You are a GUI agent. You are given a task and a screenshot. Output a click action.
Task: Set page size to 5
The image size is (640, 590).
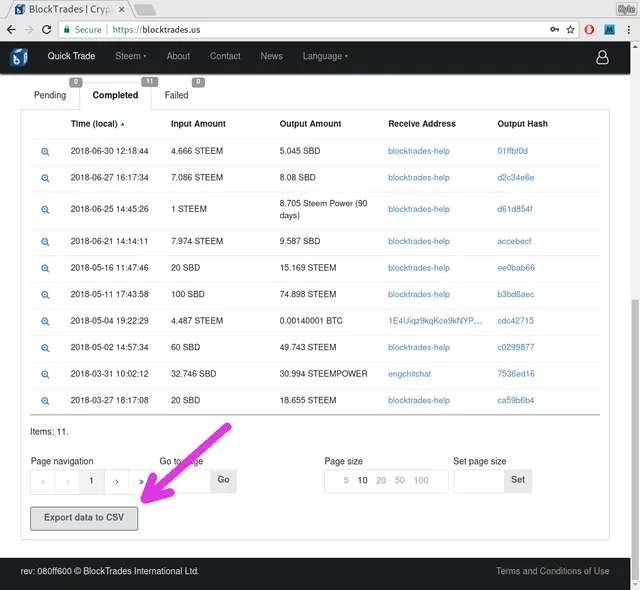tap(346, 481)
